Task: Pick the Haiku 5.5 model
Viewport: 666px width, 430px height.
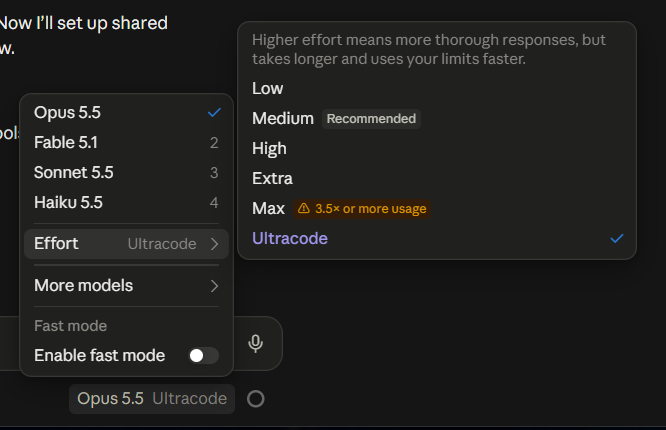Action: 126,202
